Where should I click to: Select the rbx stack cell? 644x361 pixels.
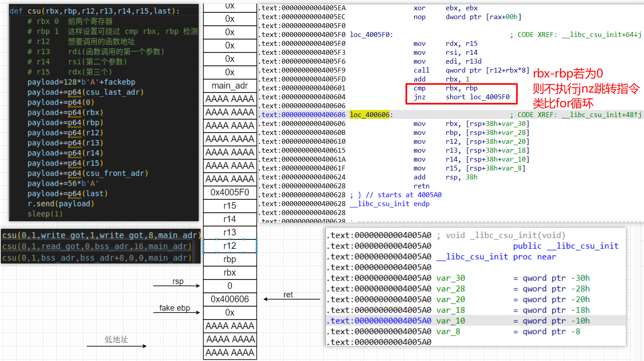point(230,272)
